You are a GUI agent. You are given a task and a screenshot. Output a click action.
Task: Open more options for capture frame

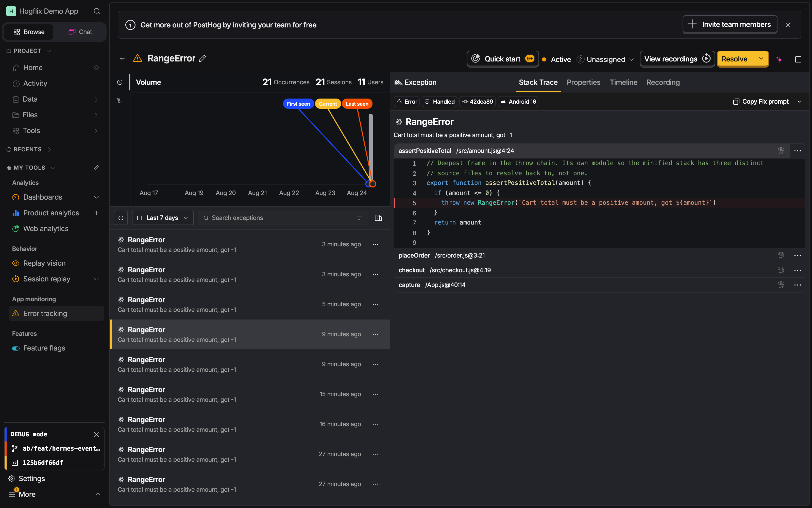pyautogui.click(x=798, y=285)
